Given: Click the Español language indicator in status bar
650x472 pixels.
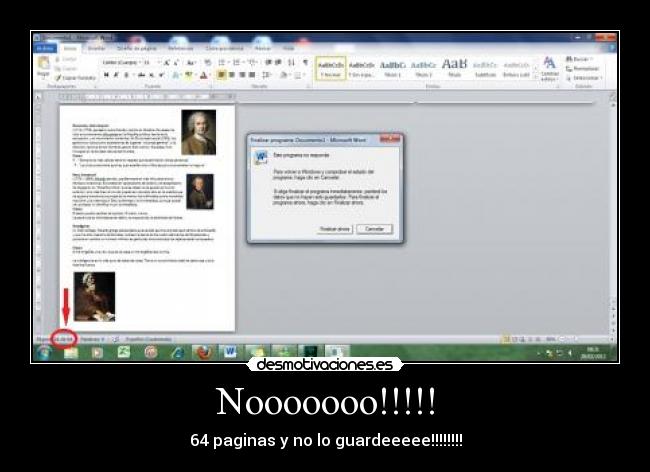Looking at the screenshot, I should (148, 339).
